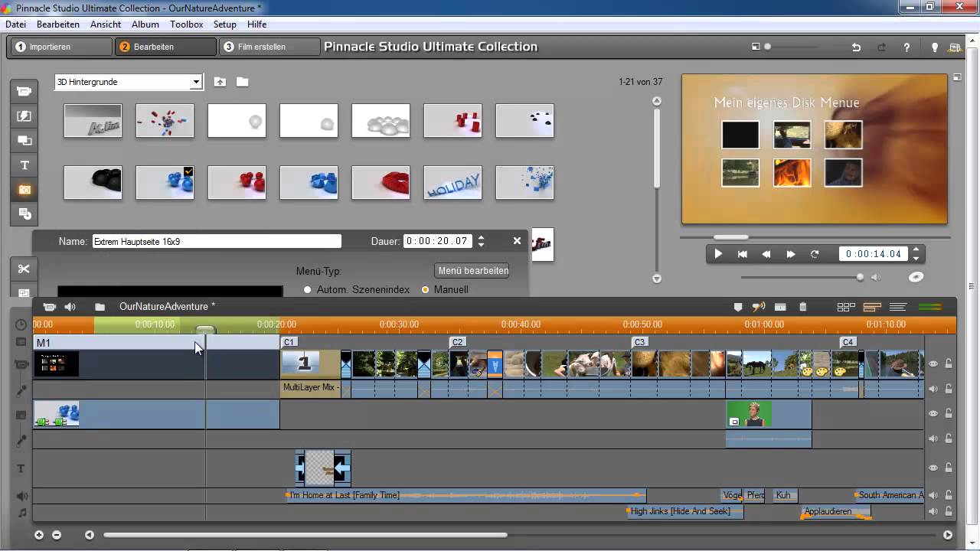980x551 pixels.
Task: Close the menu clip properties panel
Action: tap(517, 241)
